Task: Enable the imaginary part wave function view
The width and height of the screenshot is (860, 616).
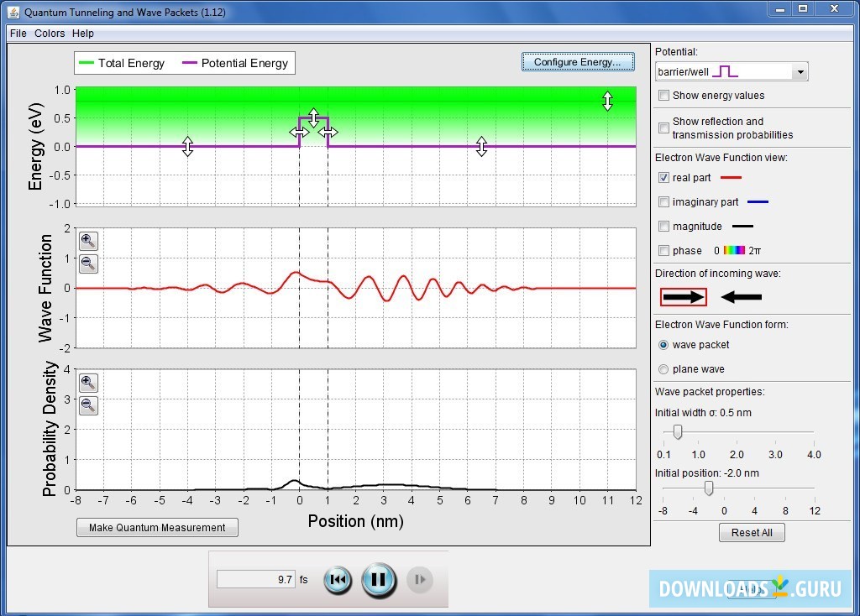Action: (x=663, y=201)
